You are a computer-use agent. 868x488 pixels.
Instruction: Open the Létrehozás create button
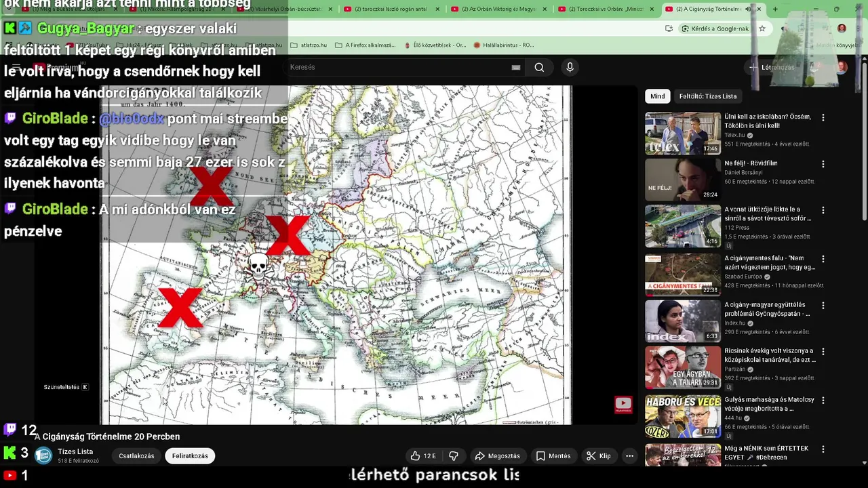(771, 67)
